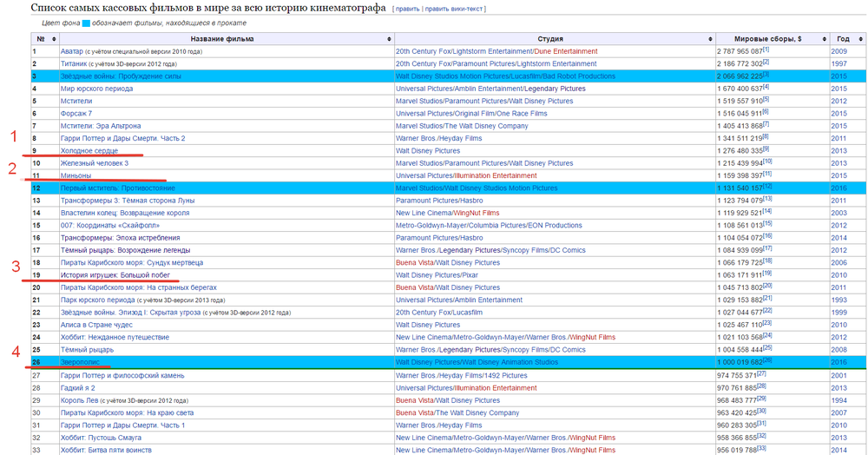Select gross value 1 159 398 397
The width and height of the screenshot is (868, 455).
tap(740, 175)
